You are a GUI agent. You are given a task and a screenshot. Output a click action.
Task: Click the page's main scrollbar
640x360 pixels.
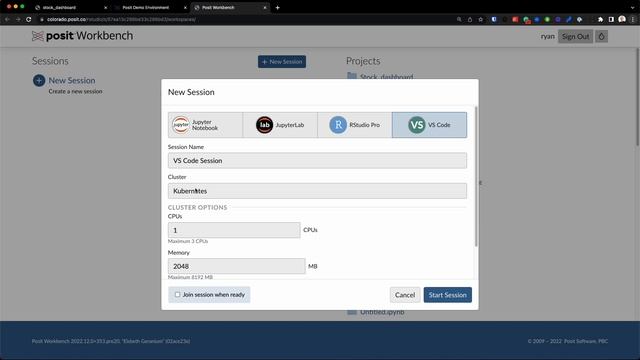[638, 98]
